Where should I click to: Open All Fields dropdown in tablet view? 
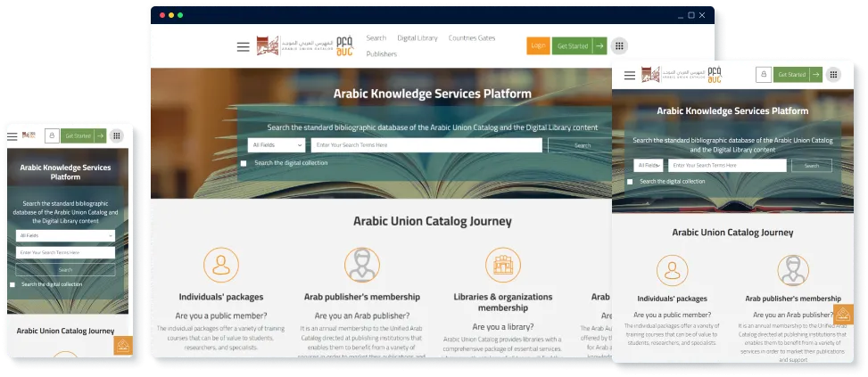point(649,165)
